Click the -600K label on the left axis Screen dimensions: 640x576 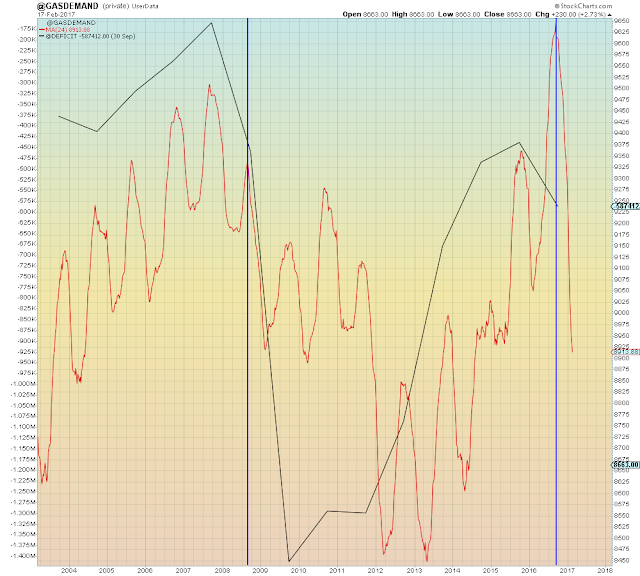tap(27, 211)
